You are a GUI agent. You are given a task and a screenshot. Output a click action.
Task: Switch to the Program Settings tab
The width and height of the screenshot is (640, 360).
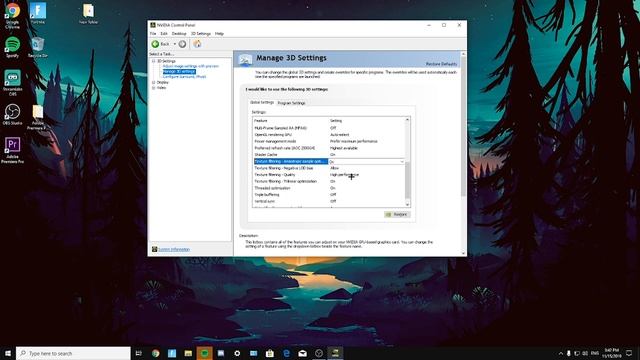(291, 103)
